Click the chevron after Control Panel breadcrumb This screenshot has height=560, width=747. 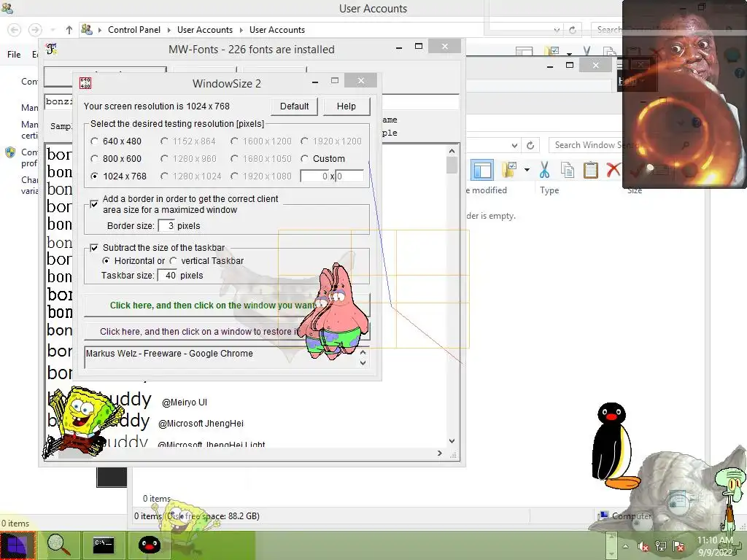[169, 30]
